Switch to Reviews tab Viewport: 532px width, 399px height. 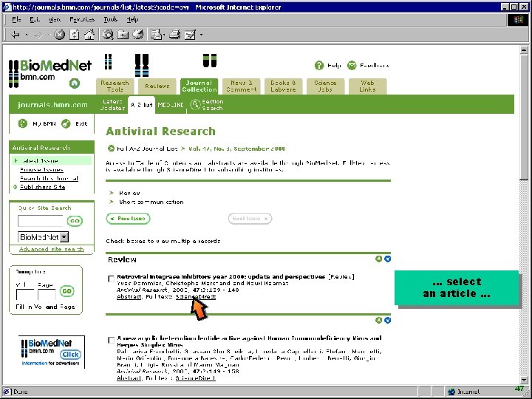click(x=157, y=86)
